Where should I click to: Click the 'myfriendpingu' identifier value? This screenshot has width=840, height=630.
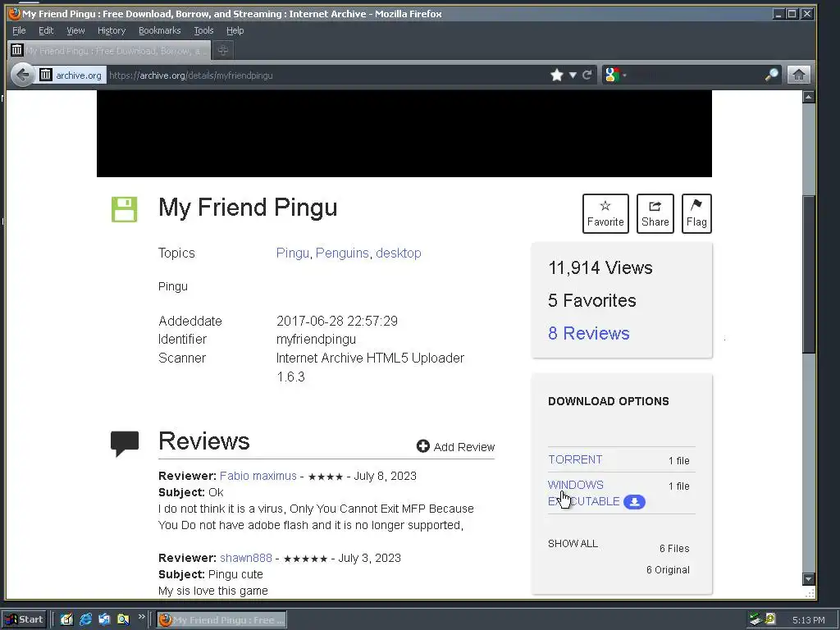coord(316,339)
